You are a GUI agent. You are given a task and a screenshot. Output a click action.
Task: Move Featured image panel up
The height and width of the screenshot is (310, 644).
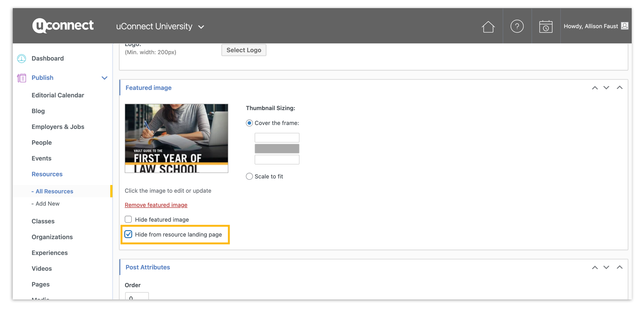595,88
